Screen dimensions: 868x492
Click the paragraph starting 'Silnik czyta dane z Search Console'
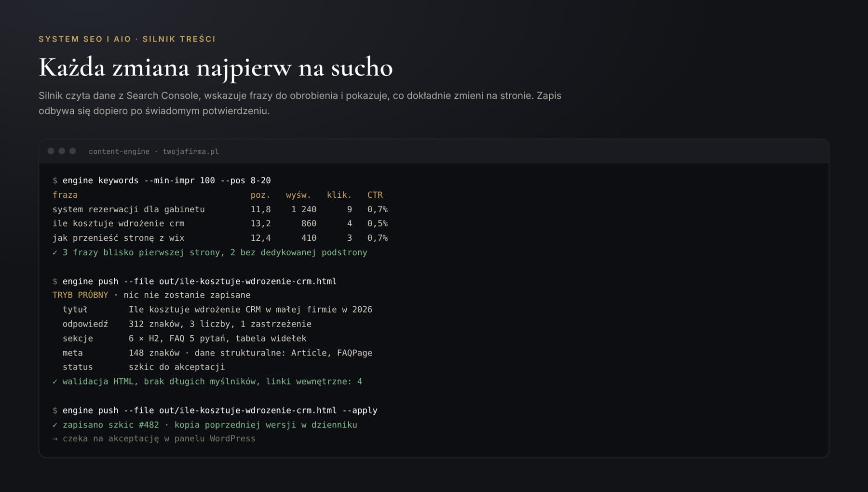click(x=300, y=103)
